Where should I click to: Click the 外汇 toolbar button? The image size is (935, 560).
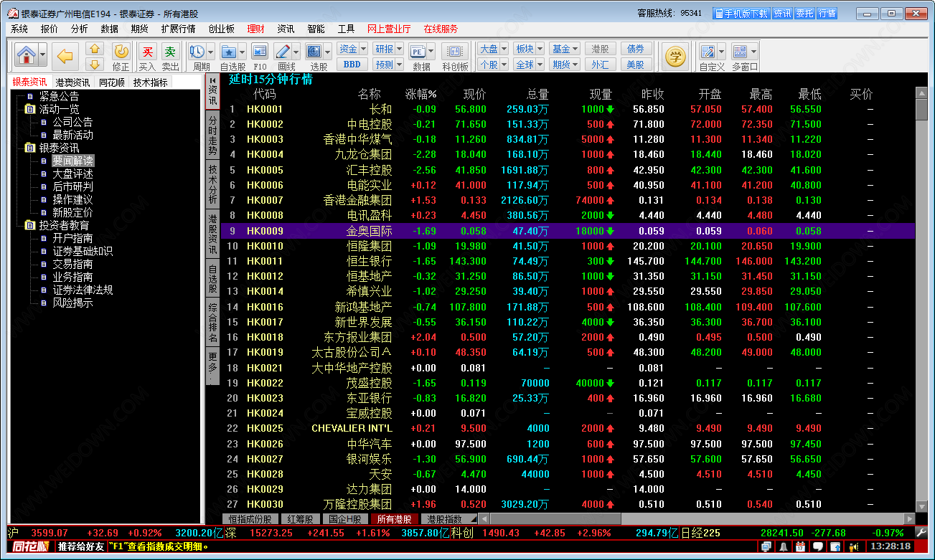[x=601, y=64]
